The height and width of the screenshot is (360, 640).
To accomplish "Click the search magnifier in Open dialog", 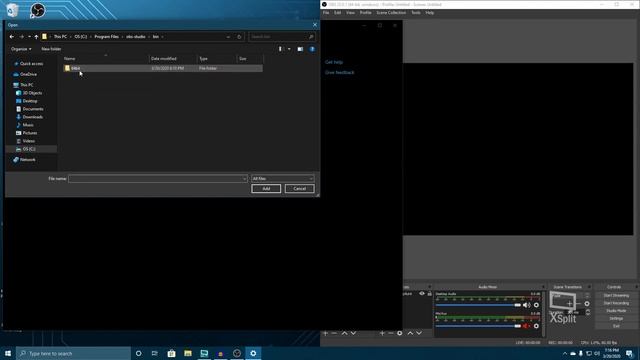I will point(311,37).
